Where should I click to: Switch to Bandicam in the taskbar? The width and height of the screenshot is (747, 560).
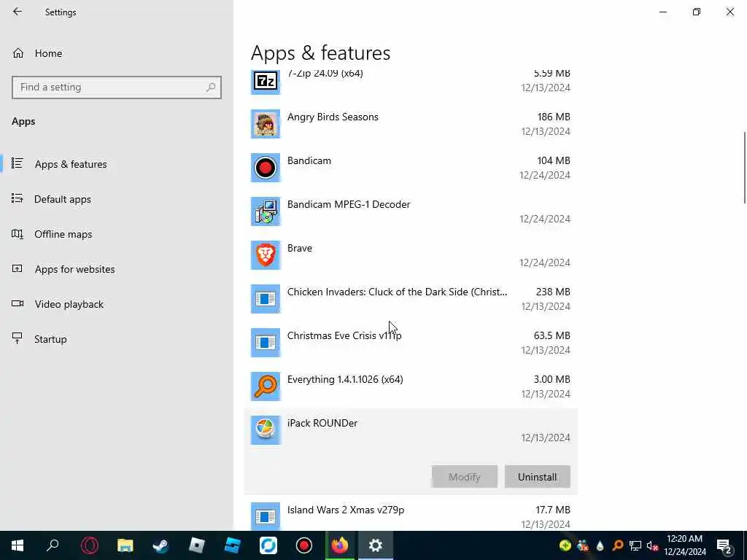coord(304,545)
